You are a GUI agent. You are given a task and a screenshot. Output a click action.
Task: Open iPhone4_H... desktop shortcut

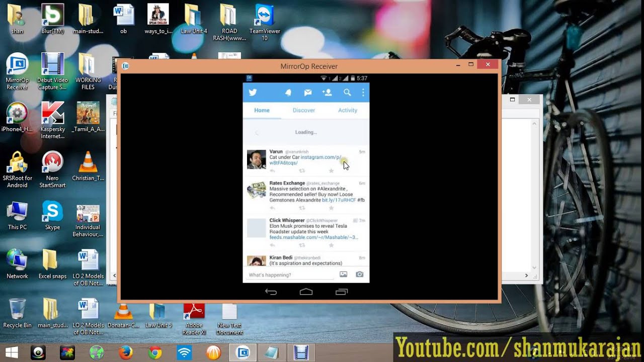point(17,117)
